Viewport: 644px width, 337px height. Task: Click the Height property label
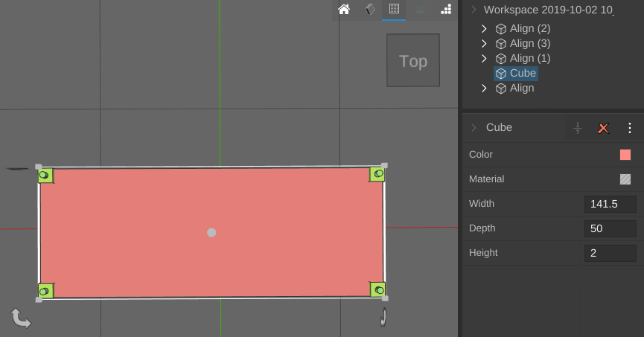483,253
